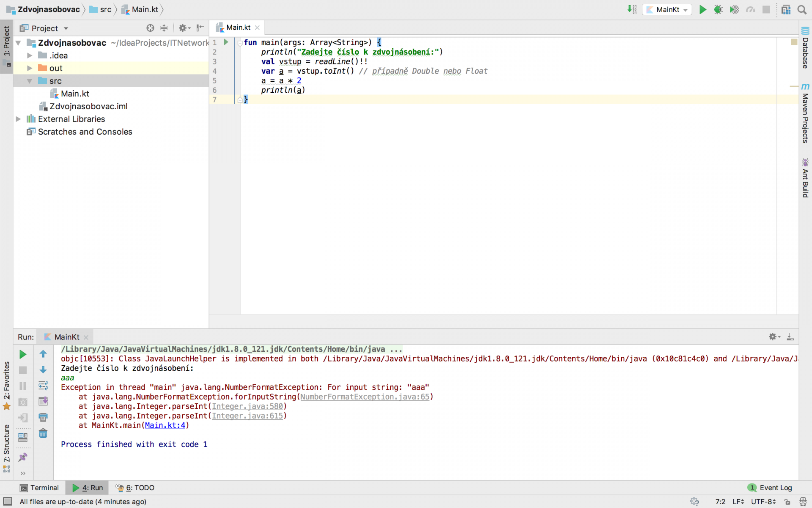Open Search Everywhere magnifier icon
This screenshot has height=508, width=812.
802,9
